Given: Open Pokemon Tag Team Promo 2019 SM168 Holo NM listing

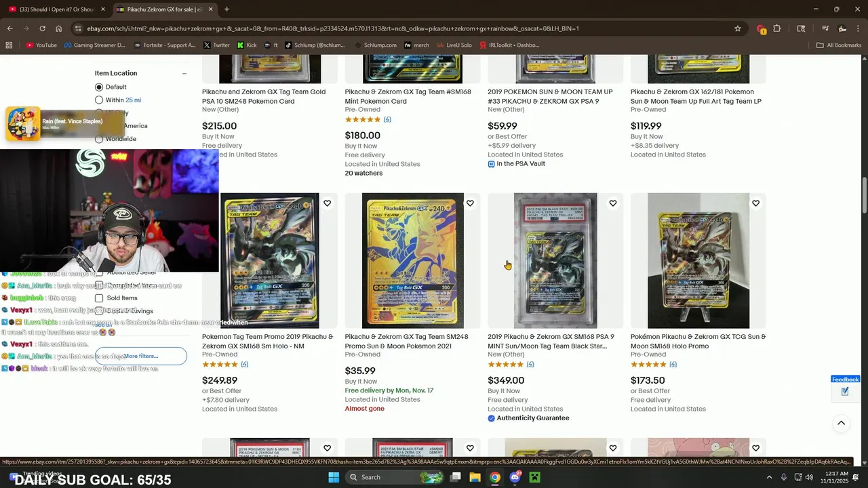Looking at the screenshot, I should tap(267, 342).
